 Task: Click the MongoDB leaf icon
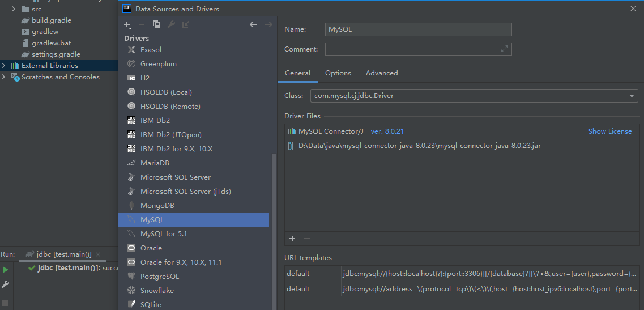click(131, 206)
